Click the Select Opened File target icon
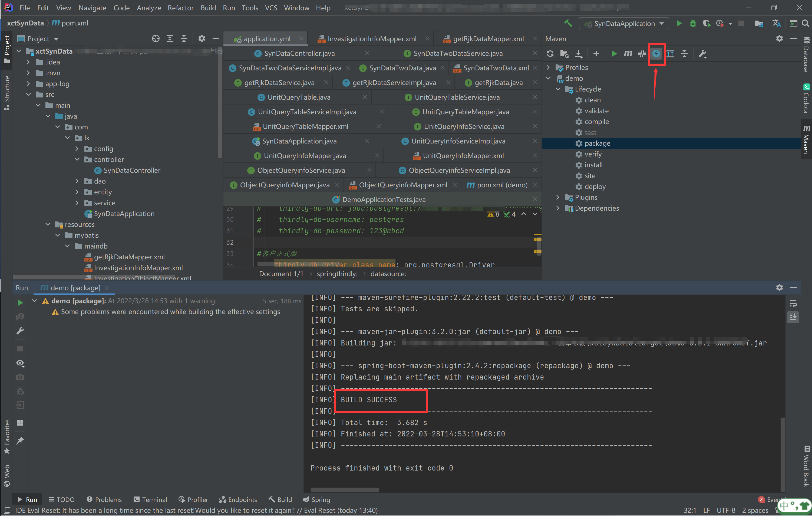This screenshot has height=516, width=812. tap(156, 39)
